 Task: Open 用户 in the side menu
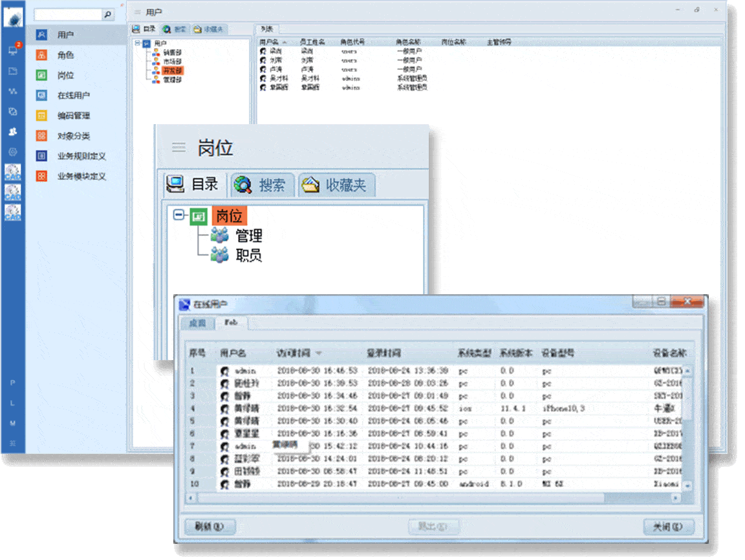point(76,35)
